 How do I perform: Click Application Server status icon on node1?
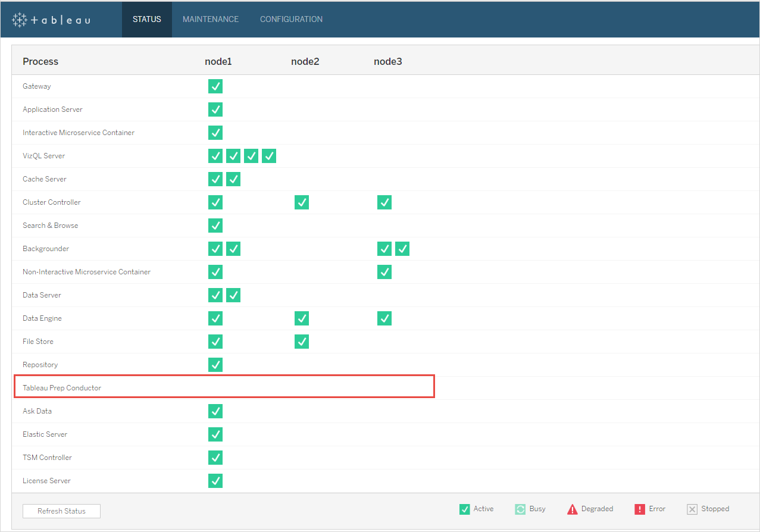click(x=215, y=109)
